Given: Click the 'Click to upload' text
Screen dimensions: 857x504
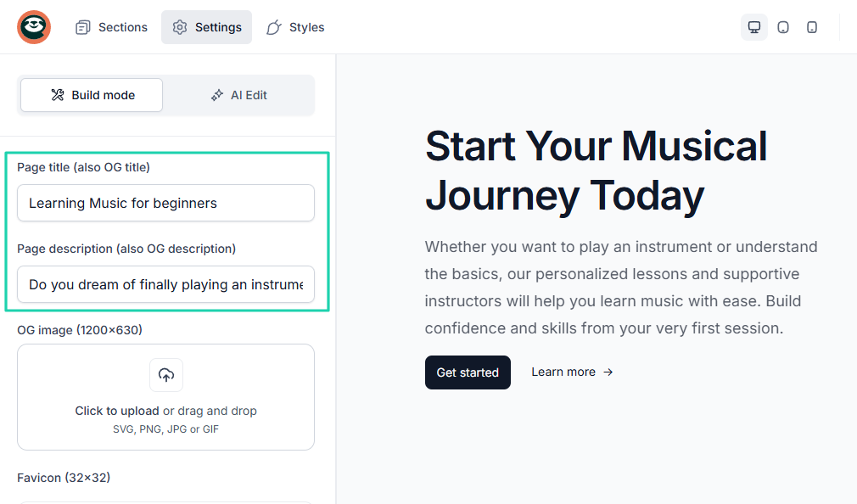Looking at the screenshot, I should coord(117,411).
